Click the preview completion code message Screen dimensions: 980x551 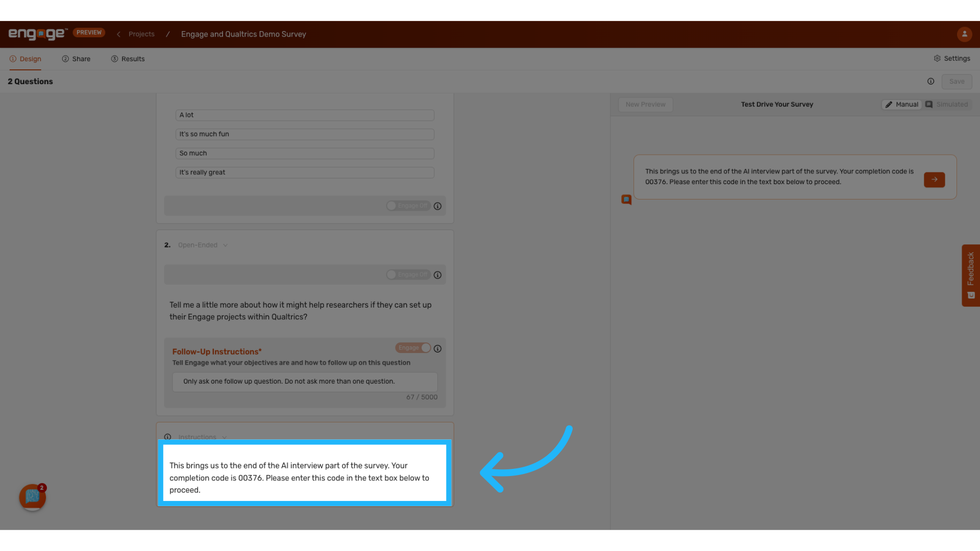(x=779, y=177)
